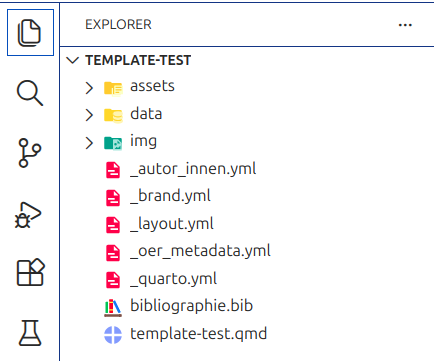Viewport: 434px width, 361px height.
Task: Open _quarto.yml file
Action: tap(173, 279)
